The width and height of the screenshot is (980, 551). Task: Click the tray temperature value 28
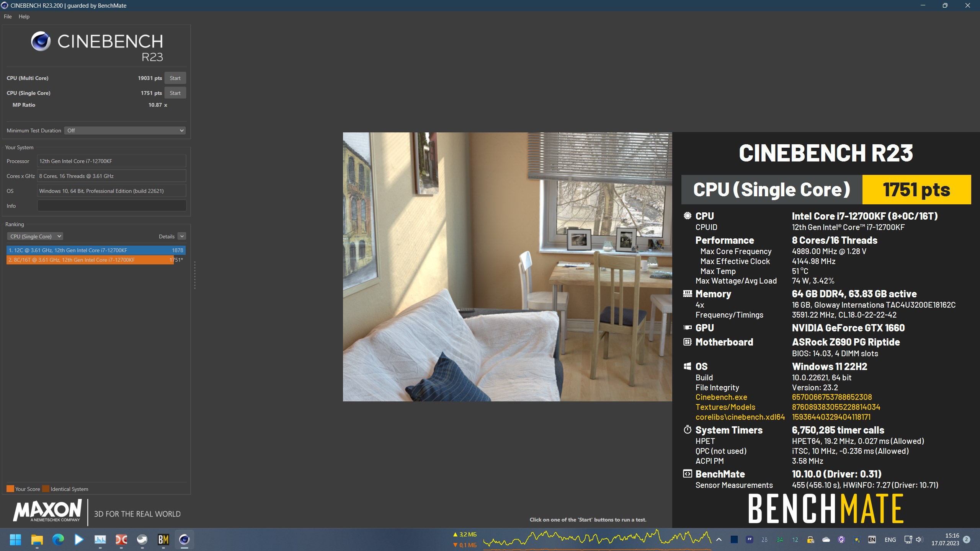tap(764, 540)
